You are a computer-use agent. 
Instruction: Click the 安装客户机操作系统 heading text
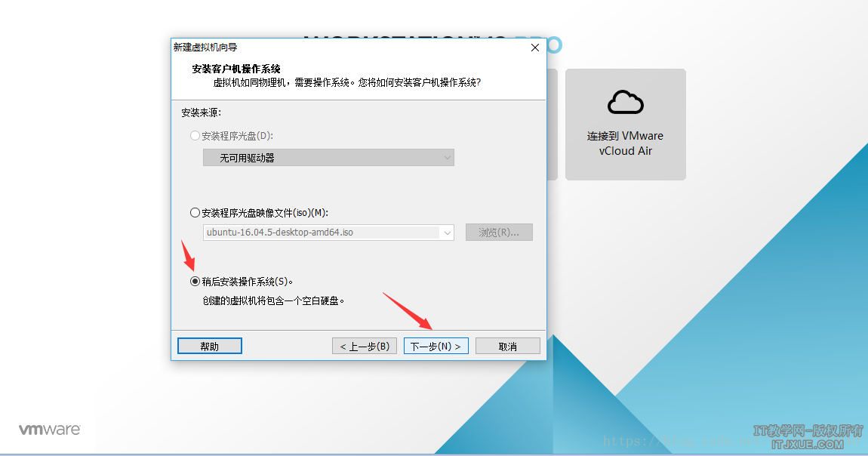[x=236, y=69]
